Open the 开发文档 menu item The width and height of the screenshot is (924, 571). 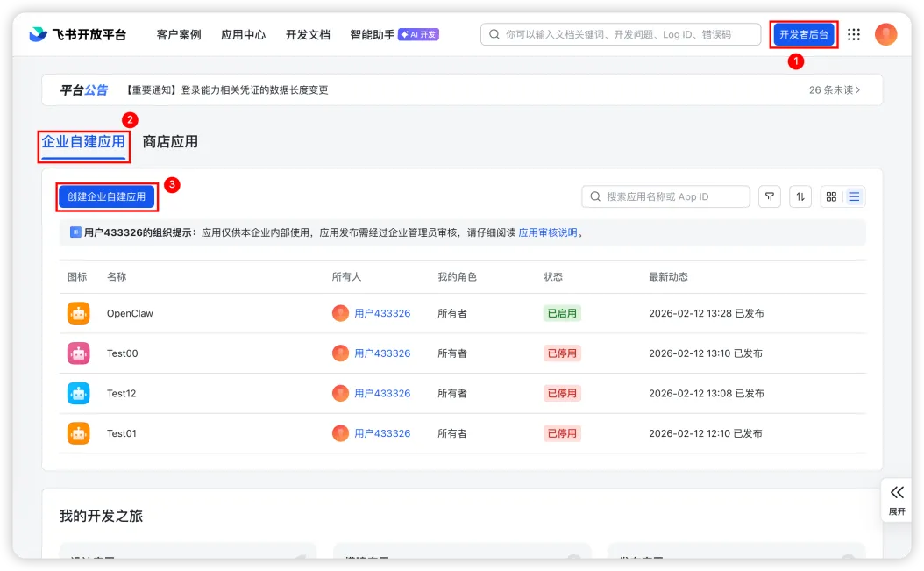(x=307, y=34)
